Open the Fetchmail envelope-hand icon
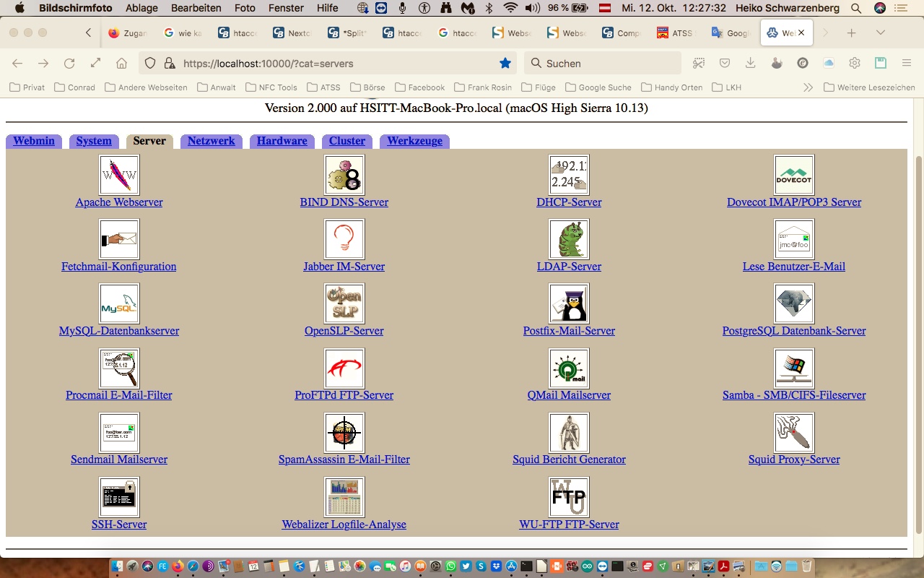 coord(119,239)
